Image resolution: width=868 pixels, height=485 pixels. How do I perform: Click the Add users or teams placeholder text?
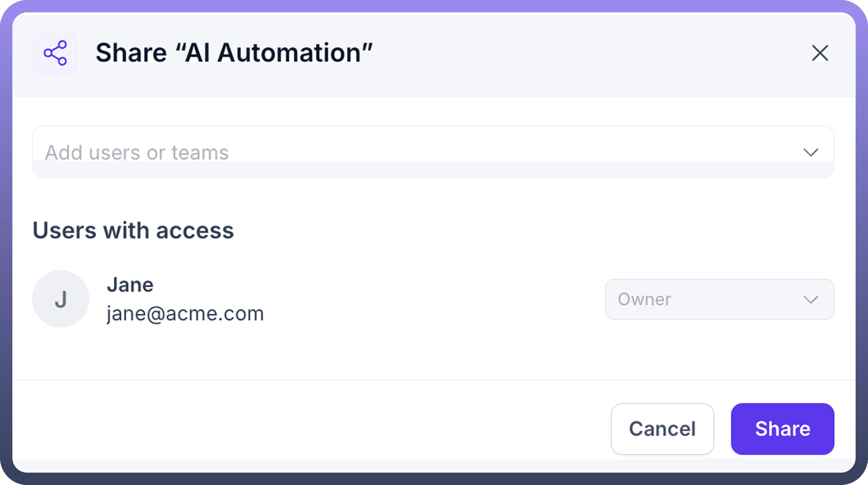(137, 152)
